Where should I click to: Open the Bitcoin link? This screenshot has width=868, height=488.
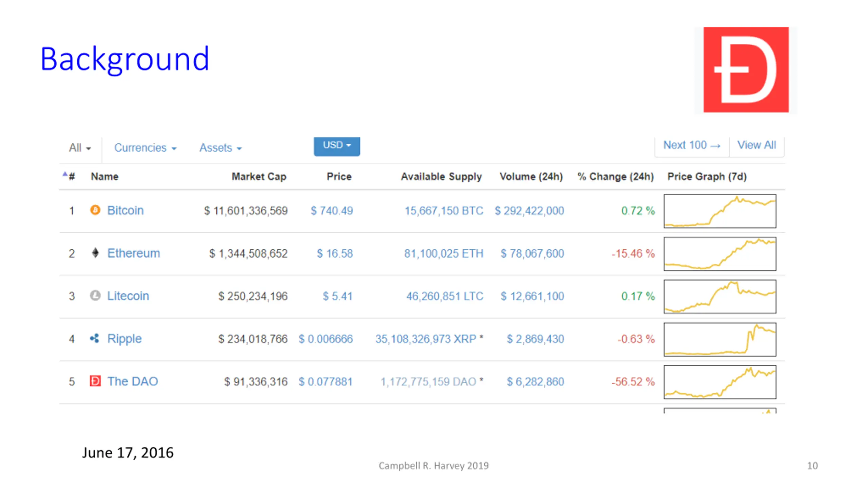(x=125, y=210)
